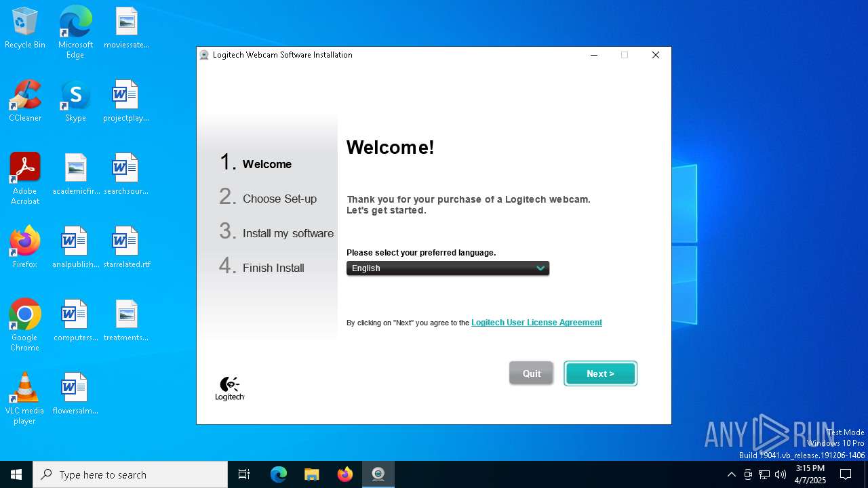The height and width of the screenshot is (488, 868).
Task: Select the academicfir image file
Action: (75, 174)
